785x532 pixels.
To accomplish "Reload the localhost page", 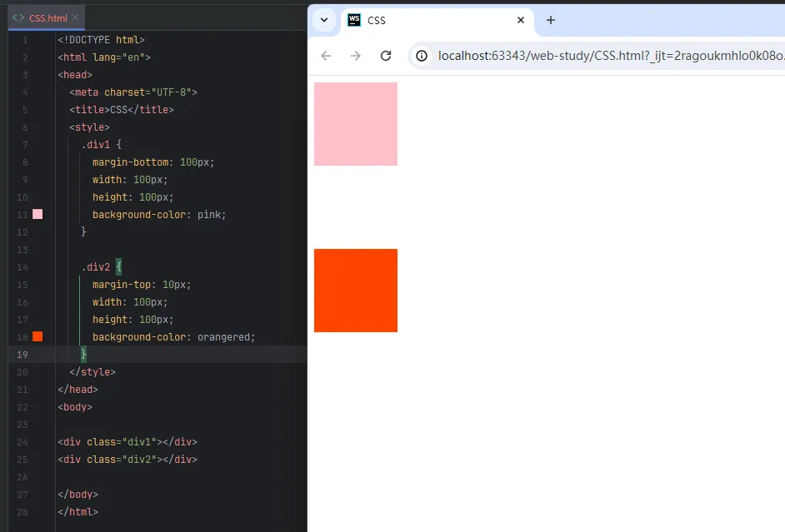I will pyautogui.click(x=386, y=56).
